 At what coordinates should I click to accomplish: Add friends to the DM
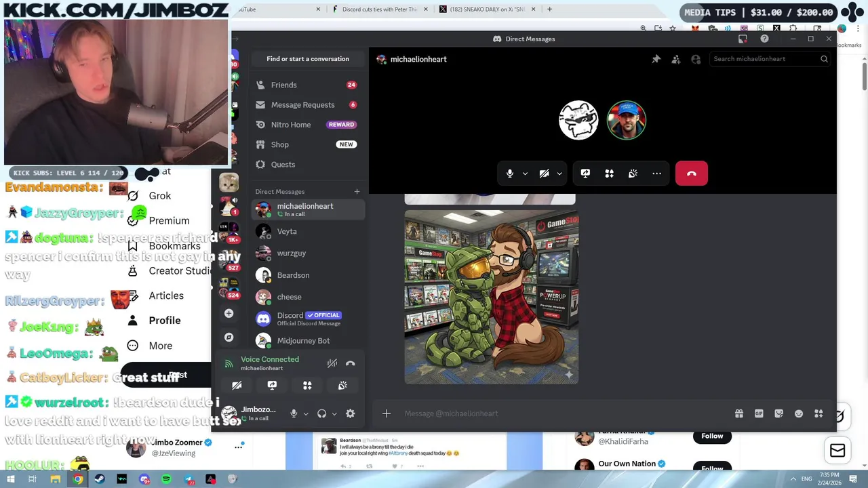[676, 59]
